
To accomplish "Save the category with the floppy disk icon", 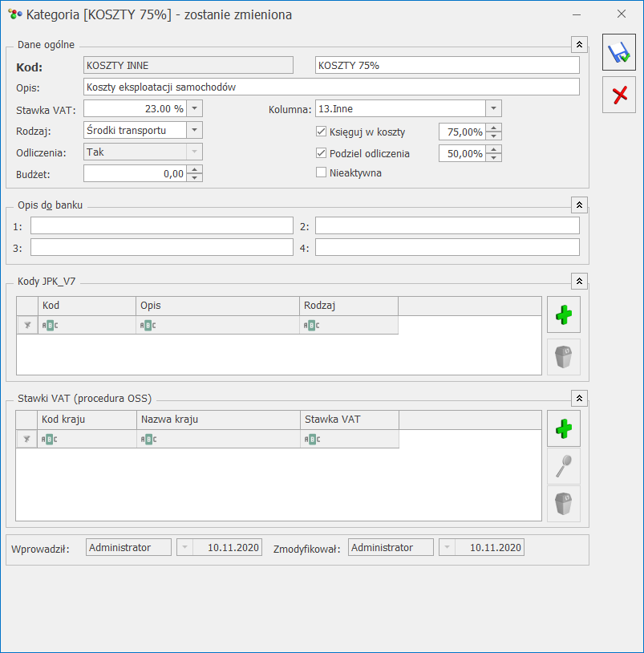I will [x=619, y=52].
